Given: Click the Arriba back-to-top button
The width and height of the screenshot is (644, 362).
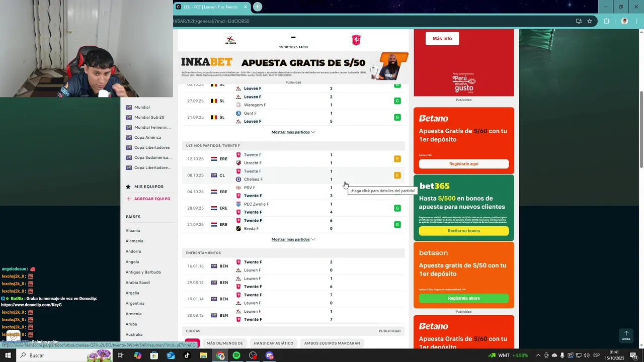Looking at the screenshot, I should (x=626, y=335).
